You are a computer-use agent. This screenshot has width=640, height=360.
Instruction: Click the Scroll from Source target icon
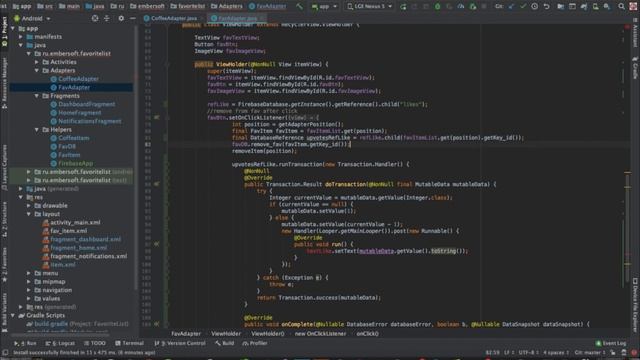pos(95,18)
